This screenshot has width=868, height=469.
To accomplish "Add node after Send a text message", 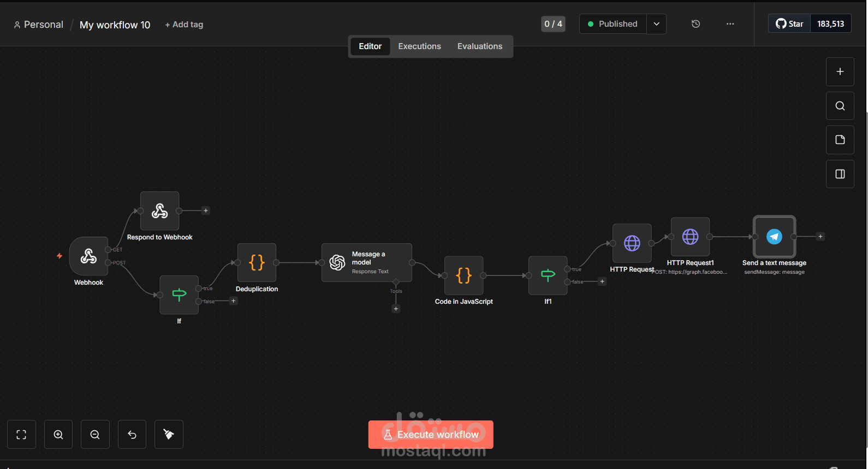I will click(x=820, y=236).
